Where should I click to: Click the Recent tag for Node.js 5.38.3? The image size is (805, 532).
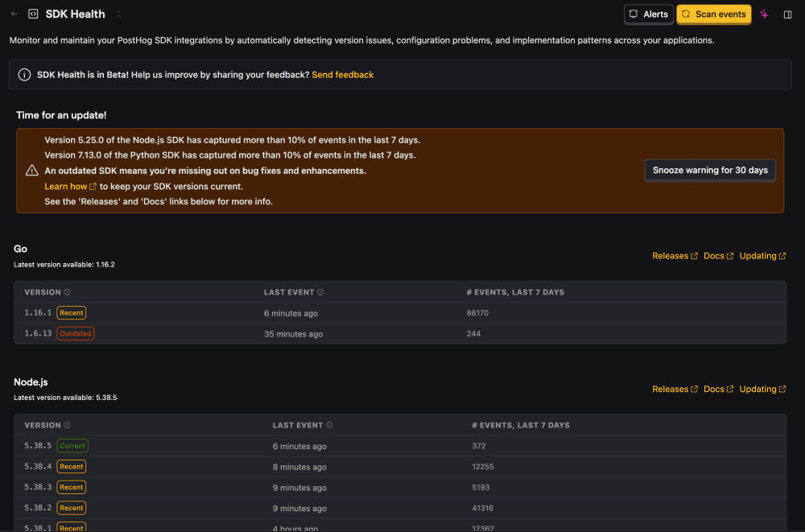pyautogui.click(x=72, y=487)
